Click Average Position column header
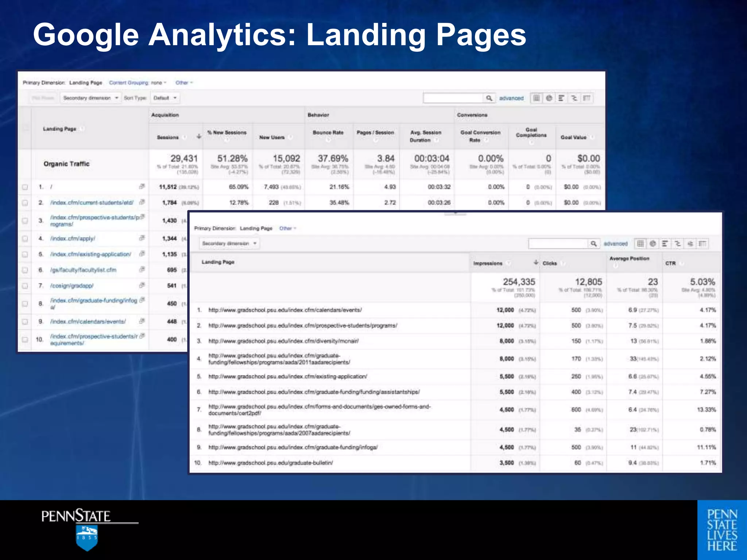The width and height of the screenshot is (747, 560). click(629, 258)
